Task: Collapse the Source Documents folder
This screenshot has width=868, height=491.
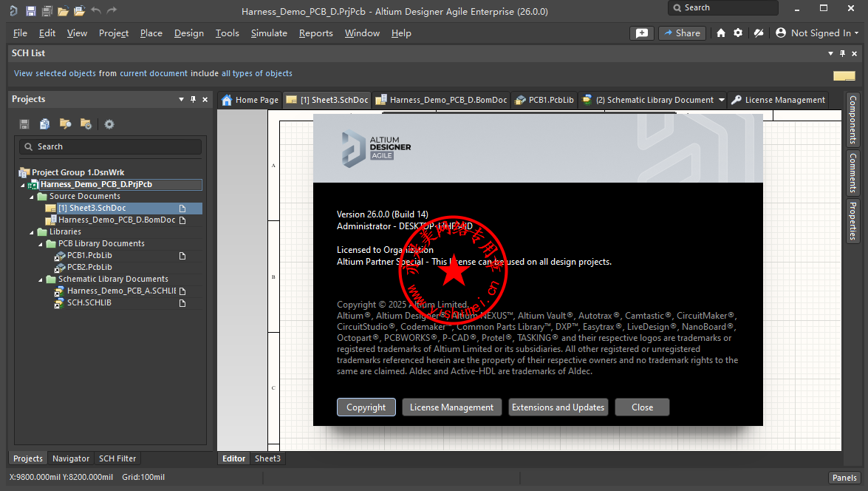Action: pos(32,197)
